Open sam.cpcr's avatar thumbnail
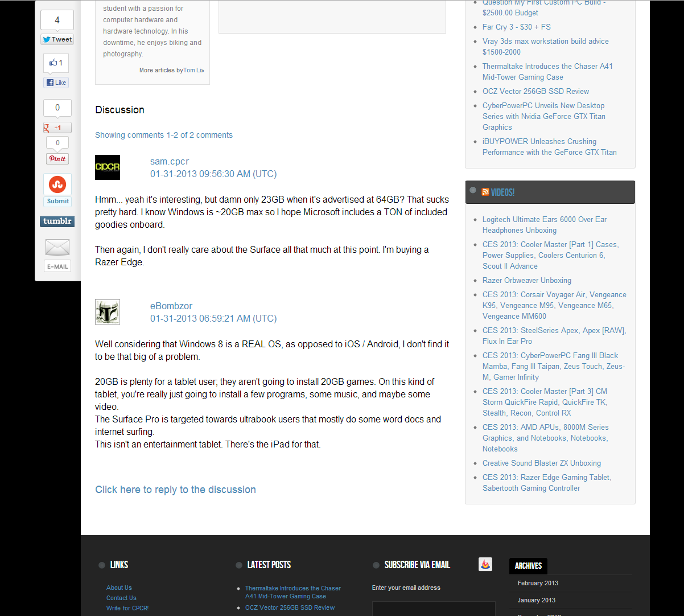The width and height of the screenshot is (684, 616). [x=108, y=167]
